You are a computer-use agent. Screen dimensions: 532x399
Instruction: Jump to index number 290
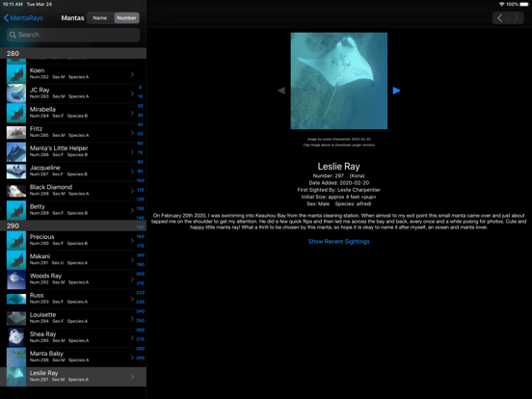coord(140,358)
